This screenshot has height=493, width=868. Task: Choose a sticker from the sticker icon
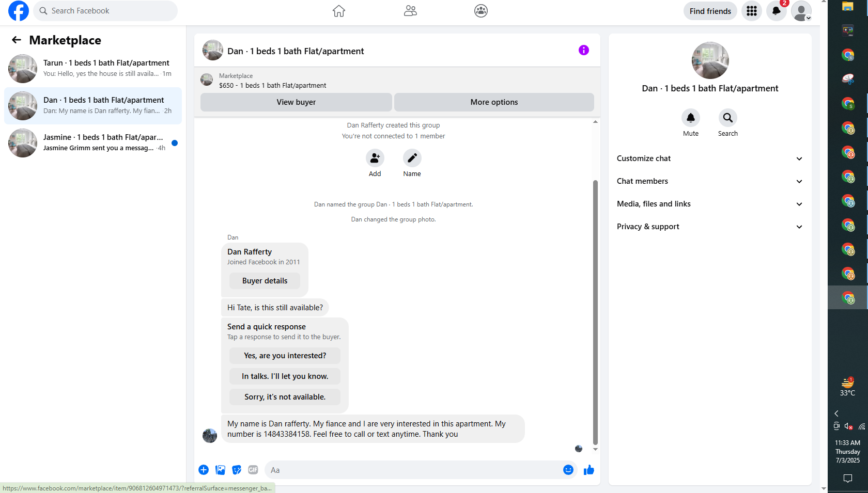point(237,470)
